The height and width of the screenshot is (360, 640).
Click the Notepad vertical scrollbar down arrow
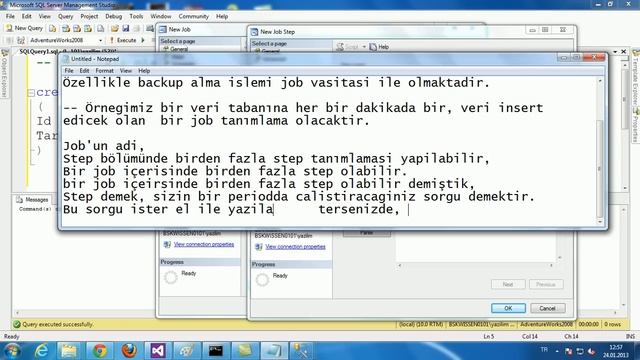coord(600,221)
